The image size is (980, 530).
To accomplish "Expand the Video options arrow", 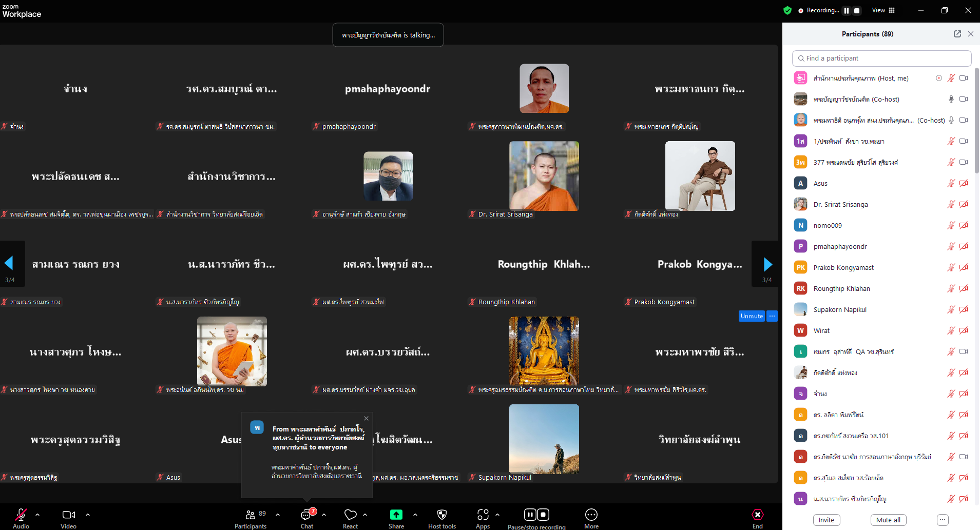I will point(88,514).
